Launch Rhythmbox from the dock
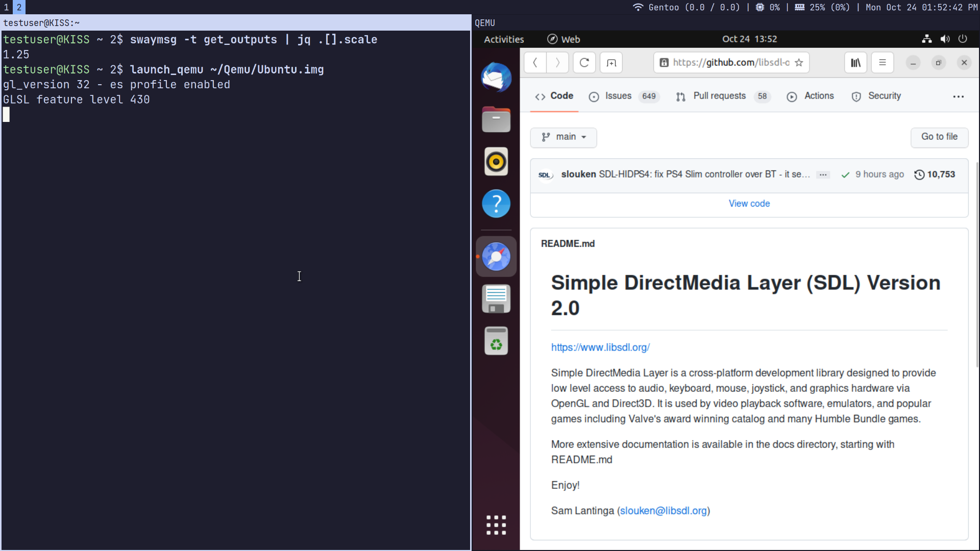 click(x=496, y=162)
